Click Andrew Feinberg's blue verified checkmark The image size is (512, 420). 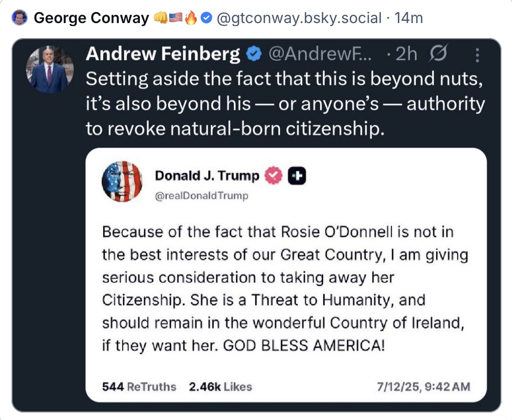(254, 55)
